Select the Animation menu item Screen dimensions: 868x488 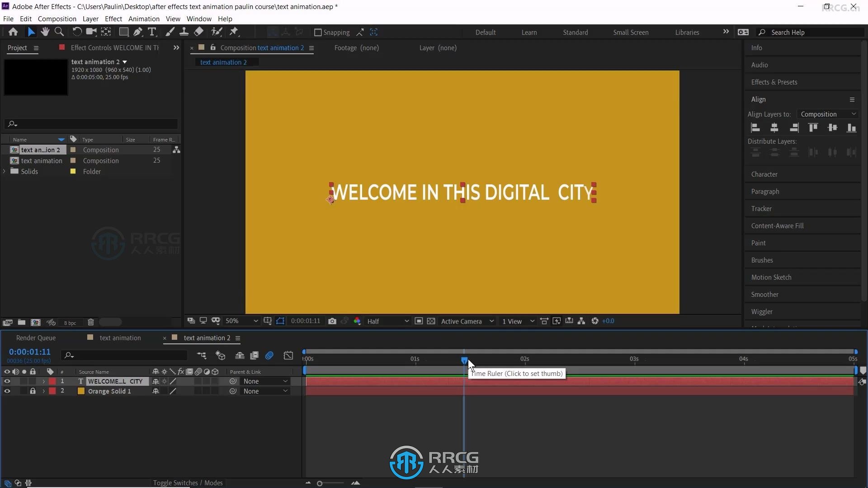144,19
